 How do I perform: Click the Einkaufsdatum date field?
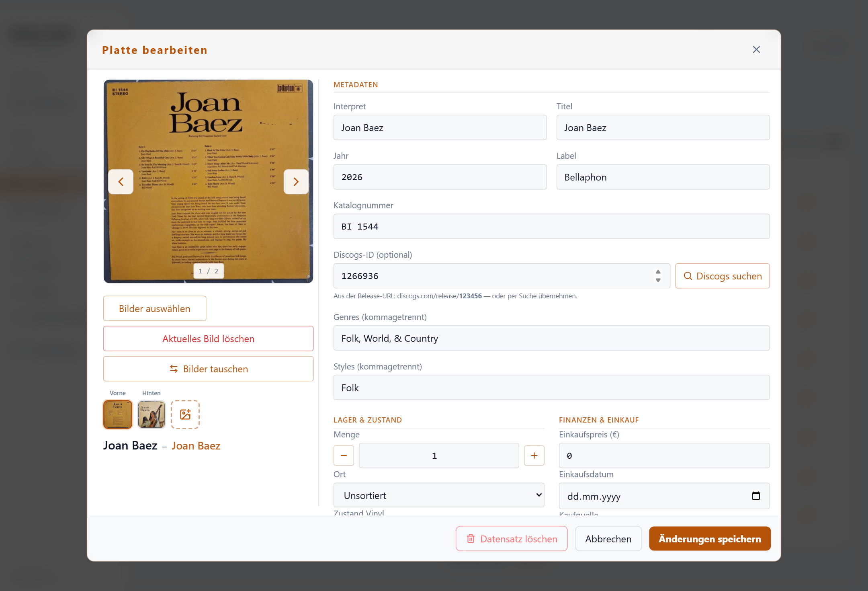[x=664, y=496]
